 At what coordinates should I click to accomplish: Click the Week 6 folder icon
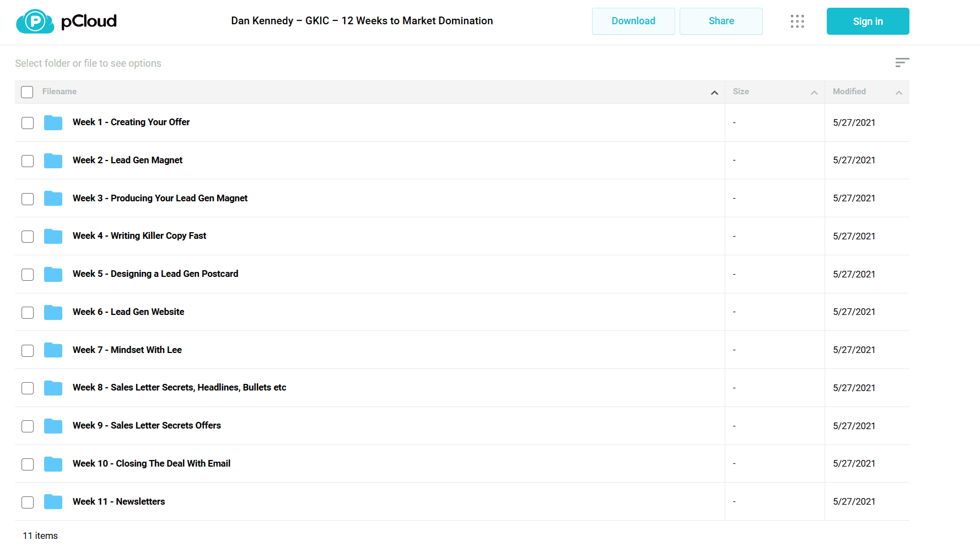click(x=53, y=312)
